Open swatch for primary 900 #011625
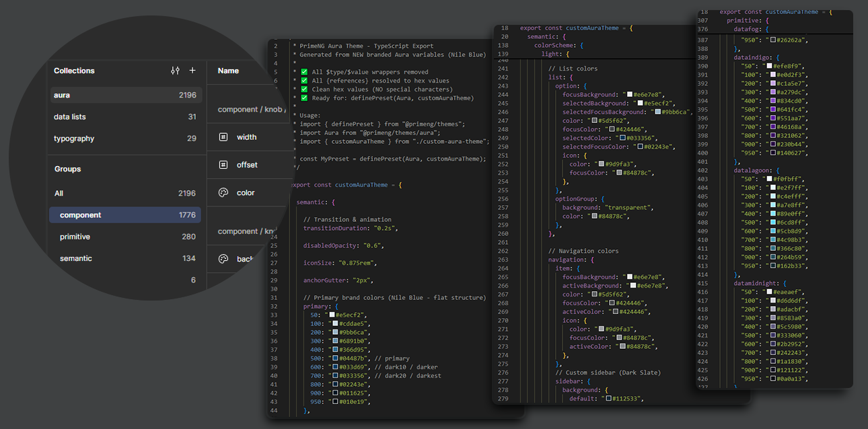 coord(335,393)
